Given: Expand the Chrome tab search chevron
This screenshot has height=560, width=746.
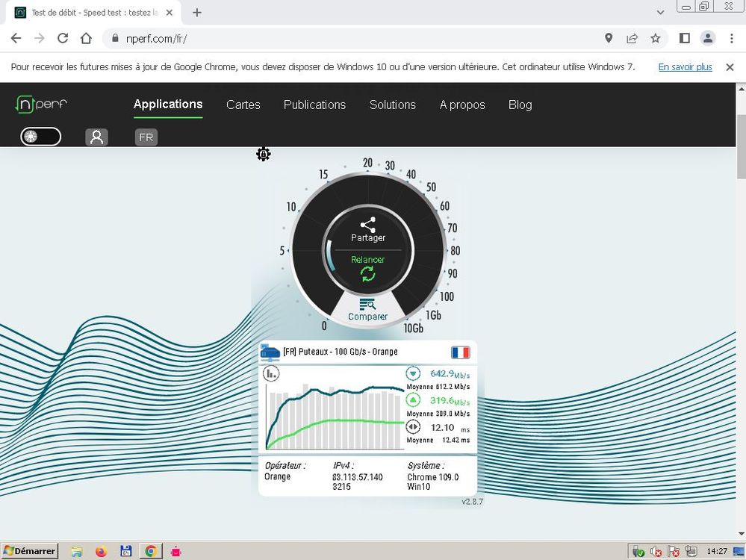Looking at the screenshot, I should (660, 13).
